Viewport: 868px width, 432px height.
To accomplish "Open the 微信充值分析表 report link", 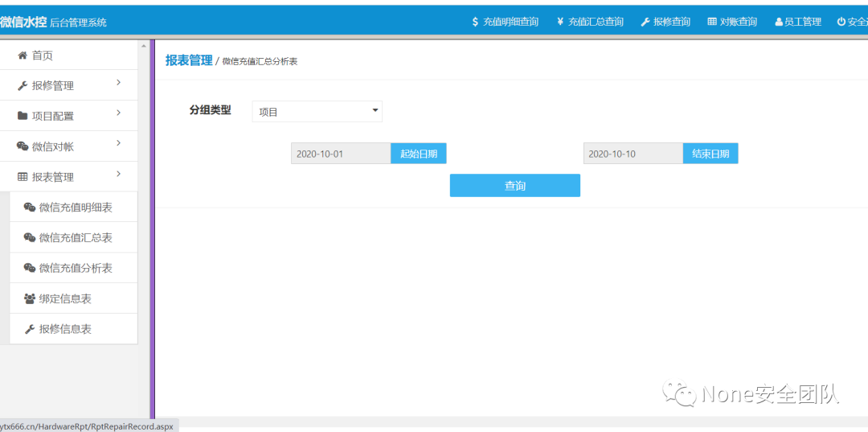I will [x=74, y=268].
